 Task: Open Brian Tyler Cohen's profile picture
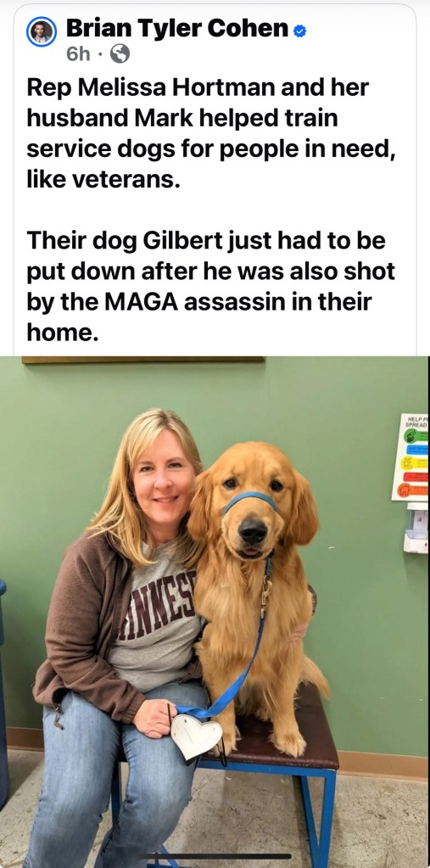(42, 31)
